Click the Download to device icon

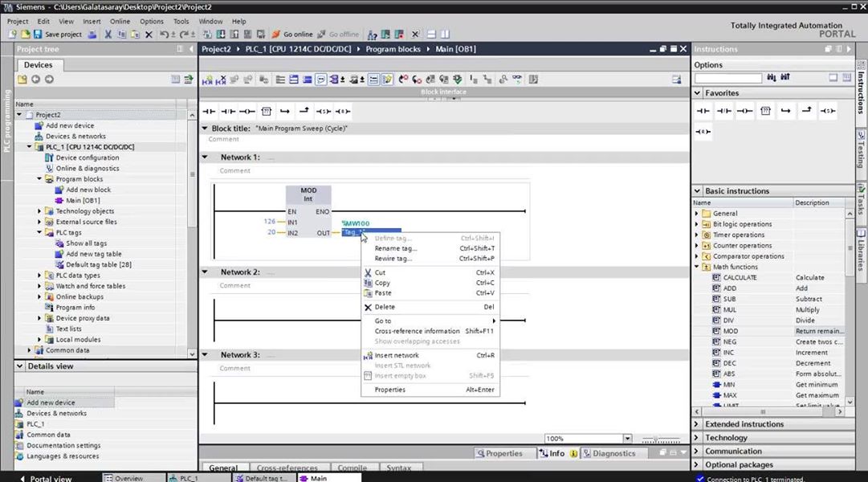click(221, 35)
